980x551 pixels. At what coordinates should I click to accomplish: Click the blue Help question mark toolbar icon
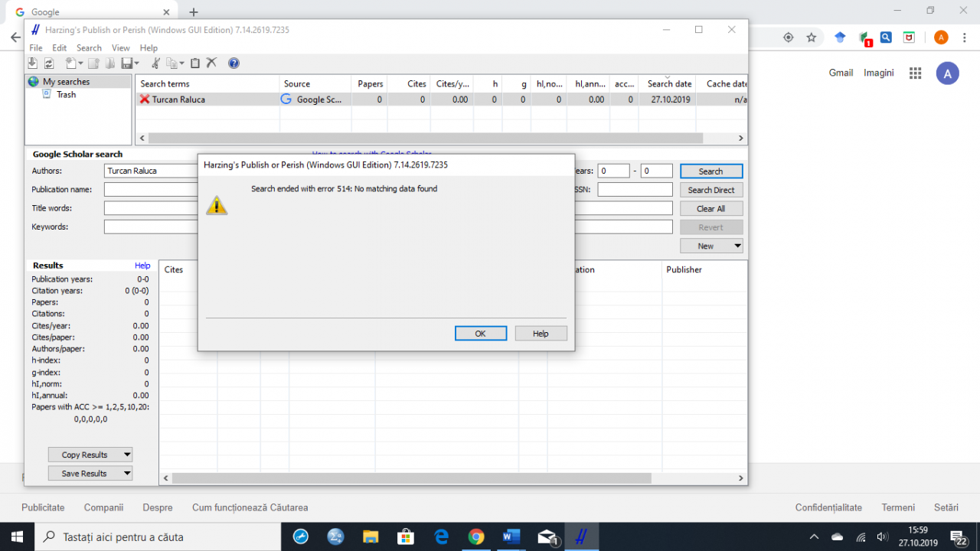[234, 64]
